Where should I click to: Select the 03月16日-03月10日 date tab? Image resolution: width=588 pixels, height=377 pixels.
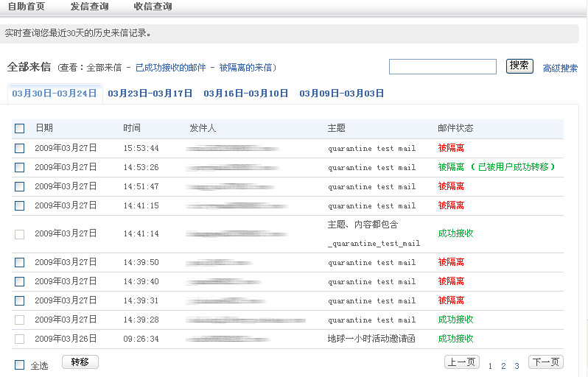(246, 94)
